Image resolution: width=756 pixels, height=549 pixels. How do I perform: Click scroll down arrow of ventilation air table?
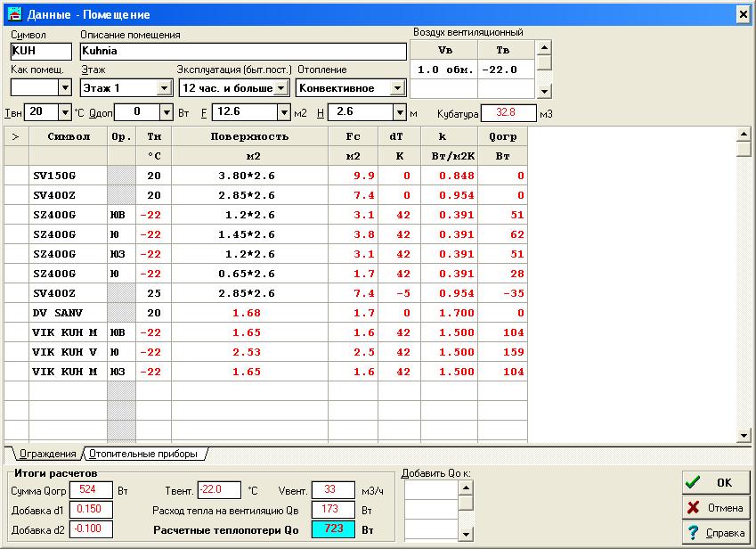544,91
